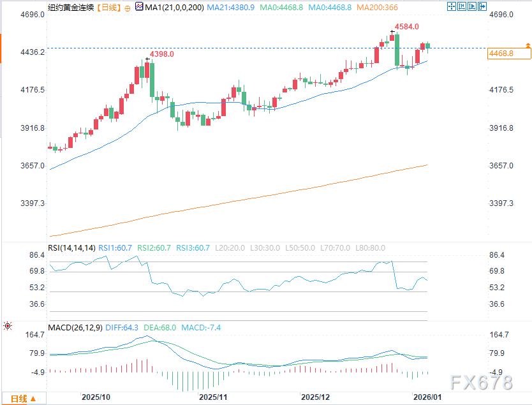The height and width of the screenshot is (405, 532).
Task: Click the 纽约黄金连续 instrument title
Action: click(x=69, y=8)
